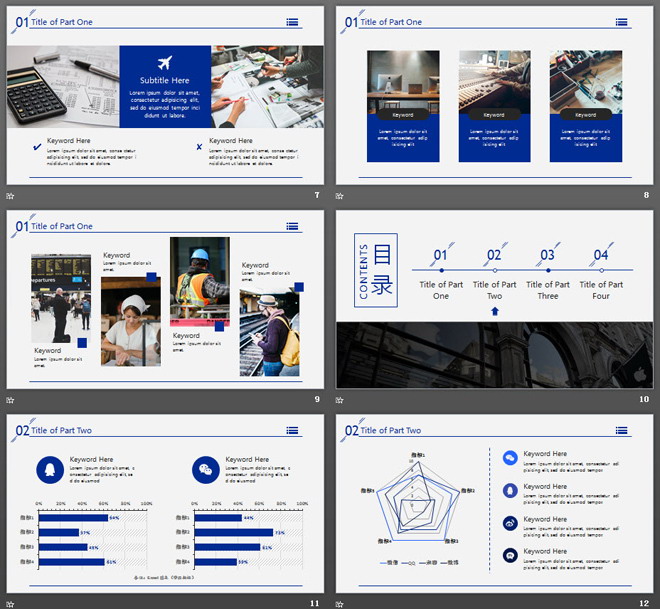Click the checkmark icon on slide 7
Image resolution: width=660 pixels, height=609 pixels.
(37, 147)
